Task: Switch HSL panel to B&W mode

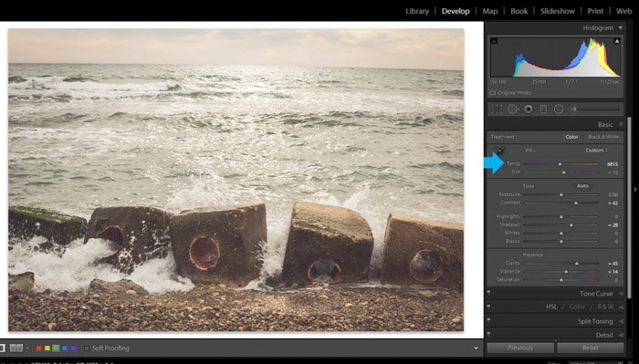Action: coord(605,307)
